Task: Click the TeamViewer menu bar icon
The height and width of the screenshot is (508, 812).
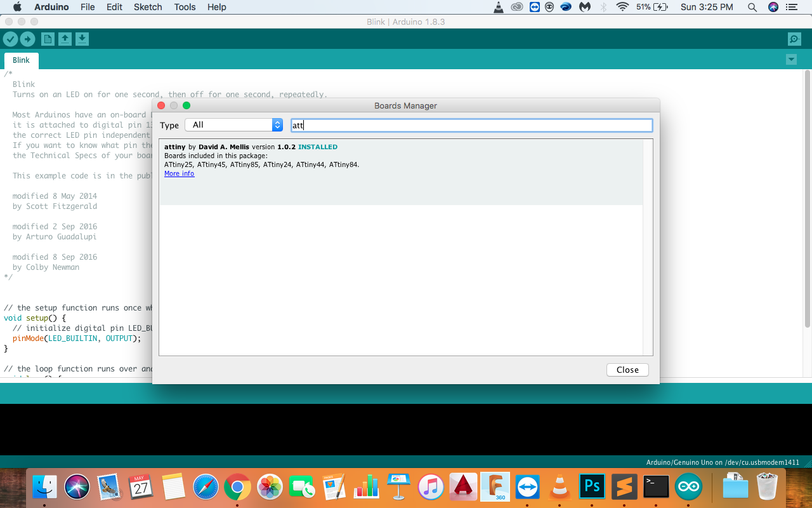Action: click(x=535, y=7)
